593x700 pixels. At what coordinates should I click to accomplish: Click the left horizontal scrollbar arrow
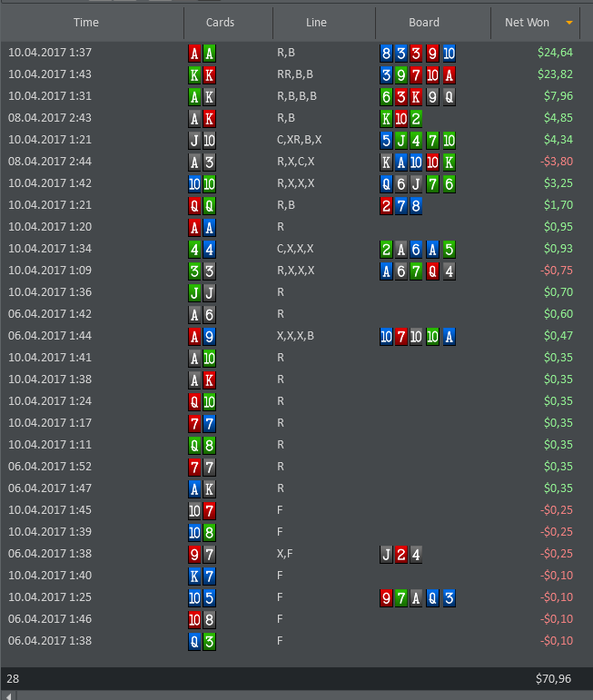8,696
